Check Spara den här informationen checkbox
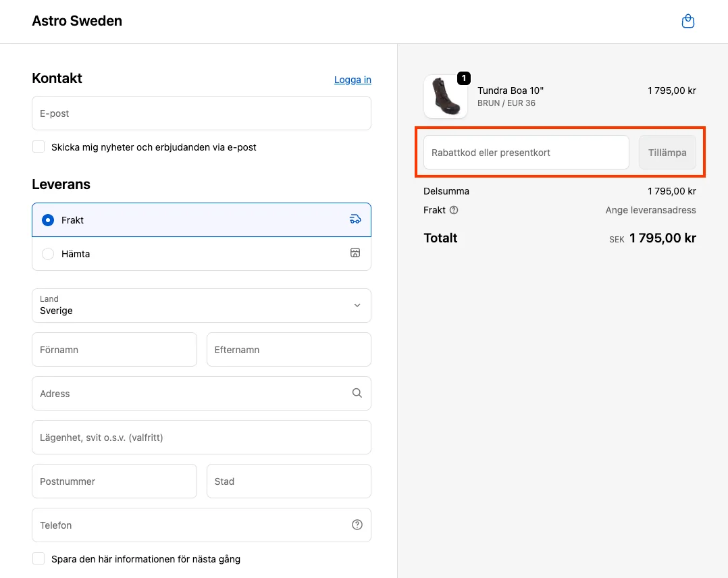 [x=38, y=558]
